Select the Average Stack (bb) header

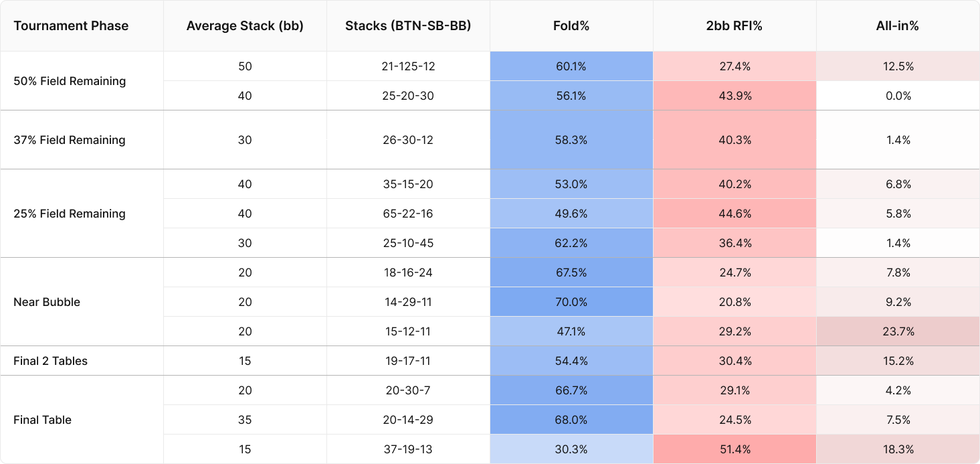pyautogui.click(x=245, y=26)
